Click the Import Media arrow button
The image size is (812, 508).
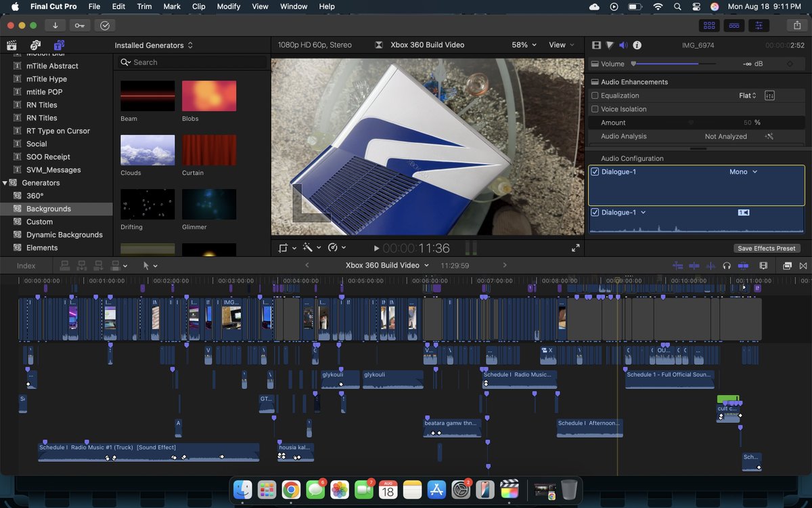point(55,25)
